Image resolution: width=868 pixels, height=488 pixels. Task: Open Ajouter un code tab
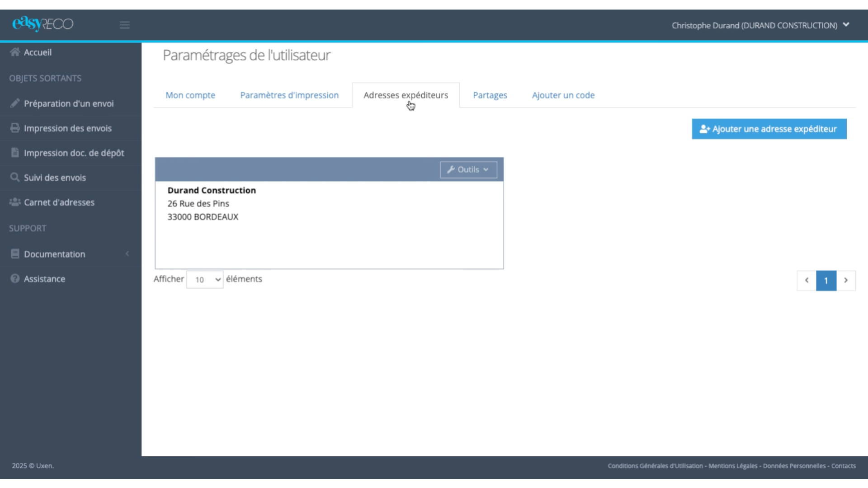tap(563, 95)
